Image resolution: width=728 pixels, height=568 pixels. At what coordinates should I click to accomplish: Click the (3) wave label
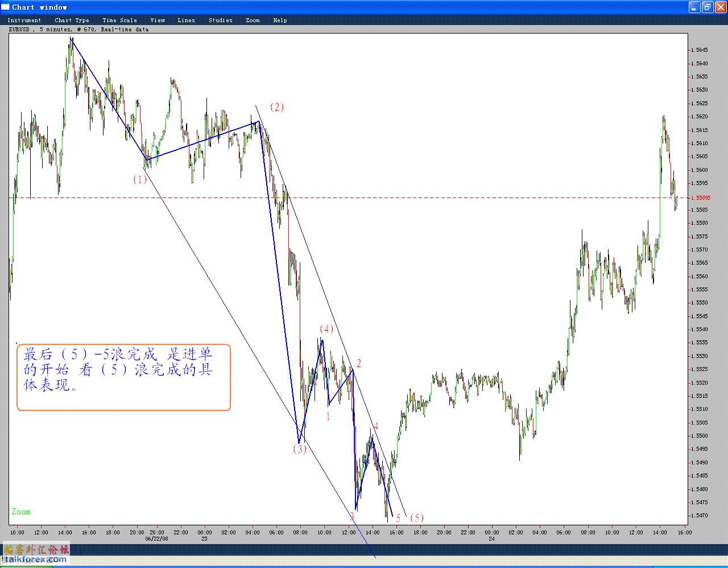300,449
